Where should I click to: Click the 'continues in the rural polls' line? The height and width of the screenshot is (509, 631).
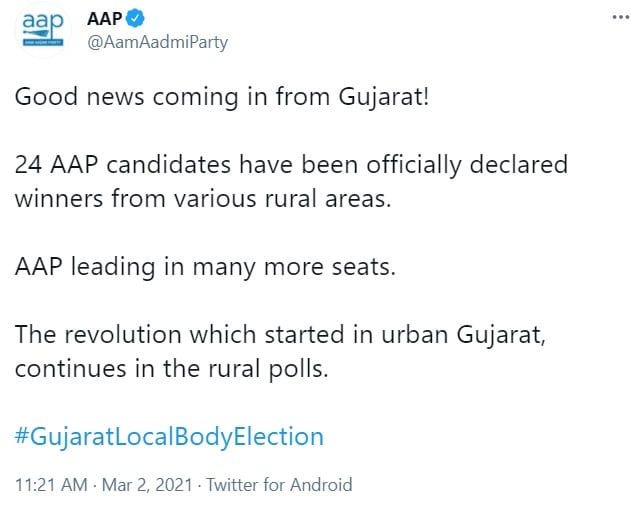tap(172, 369)
